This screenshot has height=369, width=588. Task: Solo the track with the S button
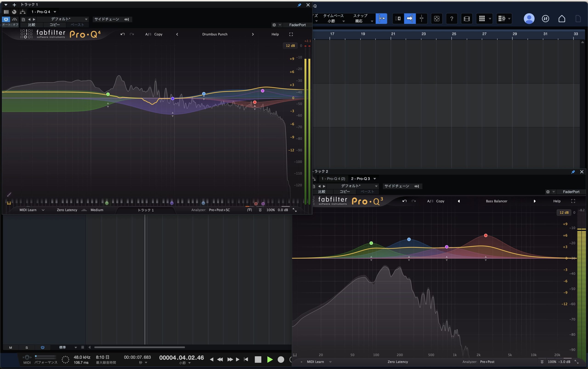point(27,347)
